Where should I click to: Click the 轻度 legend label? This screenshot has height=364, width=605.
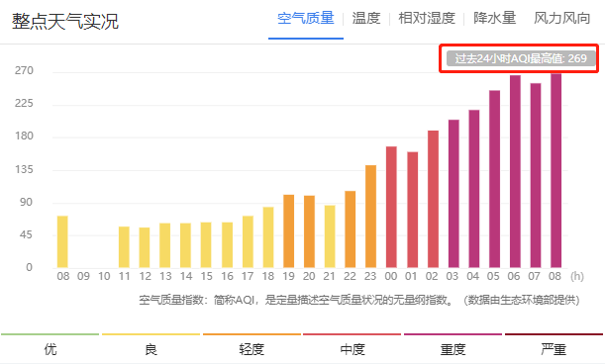click(252, 349)
